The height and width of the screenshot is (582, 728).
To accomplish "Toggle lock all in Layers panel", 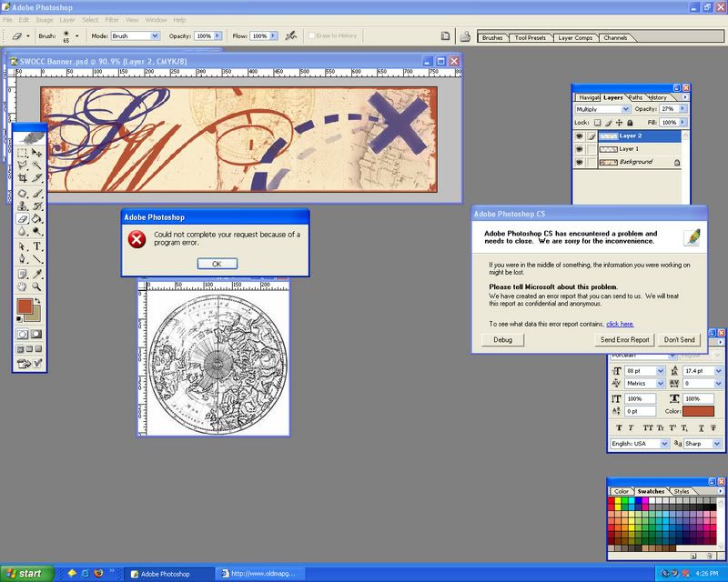I will (630, 123).
